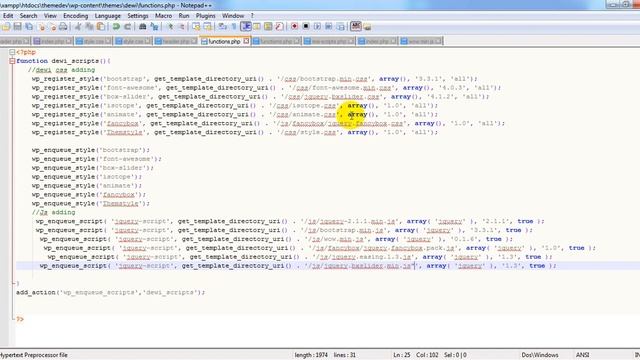
Task: Click the Open file toolbar icon
Action: click(x=6, y=27)
